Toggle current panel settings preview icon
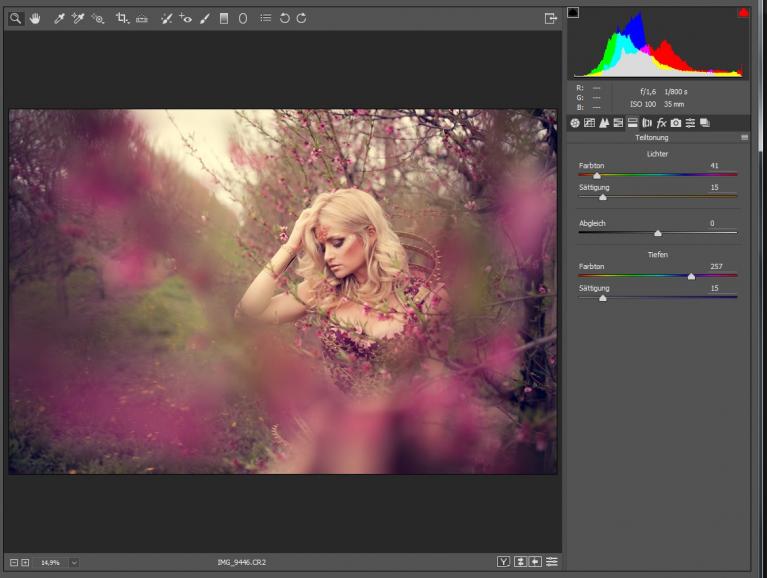 point(552,562)
